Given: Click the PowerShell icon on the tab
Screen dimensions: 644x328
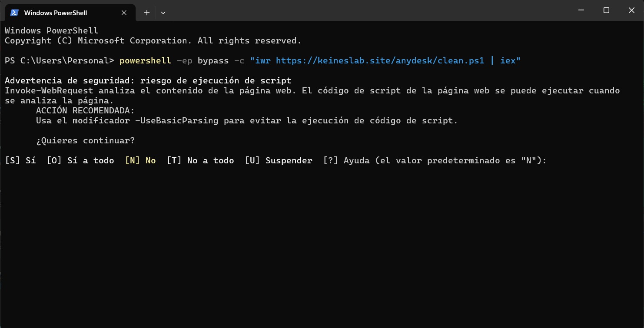Looking at the screenshot, I should [14, 13].
